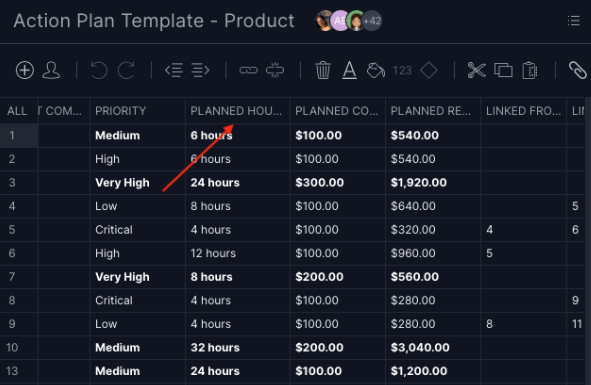Cut with the scissors icon
Image resolution: width=591 pixels, height=385 pixels.
[476, 71]
